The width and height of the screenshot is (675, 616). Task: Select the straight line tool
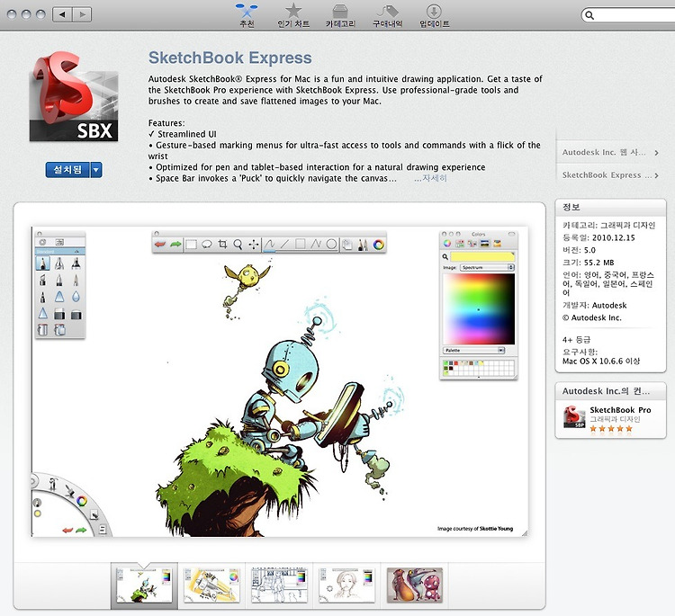285,245
